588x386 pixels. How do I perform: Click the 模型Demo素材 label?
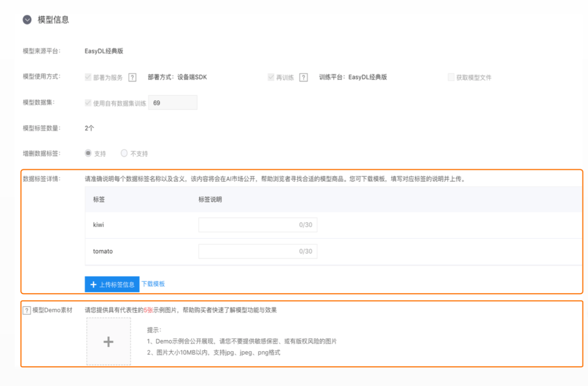pos(52,310)
